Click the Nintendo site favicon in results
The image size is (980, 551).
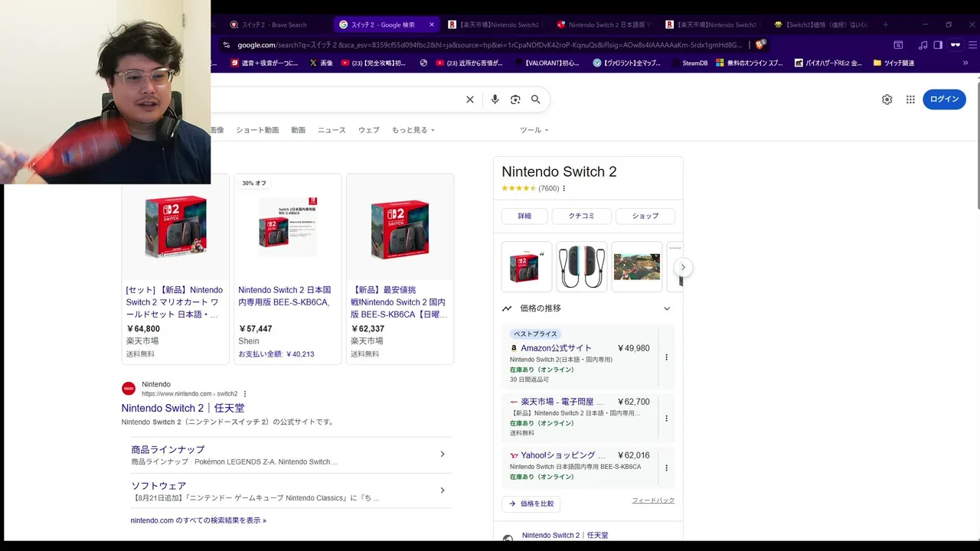coord(129,389)
